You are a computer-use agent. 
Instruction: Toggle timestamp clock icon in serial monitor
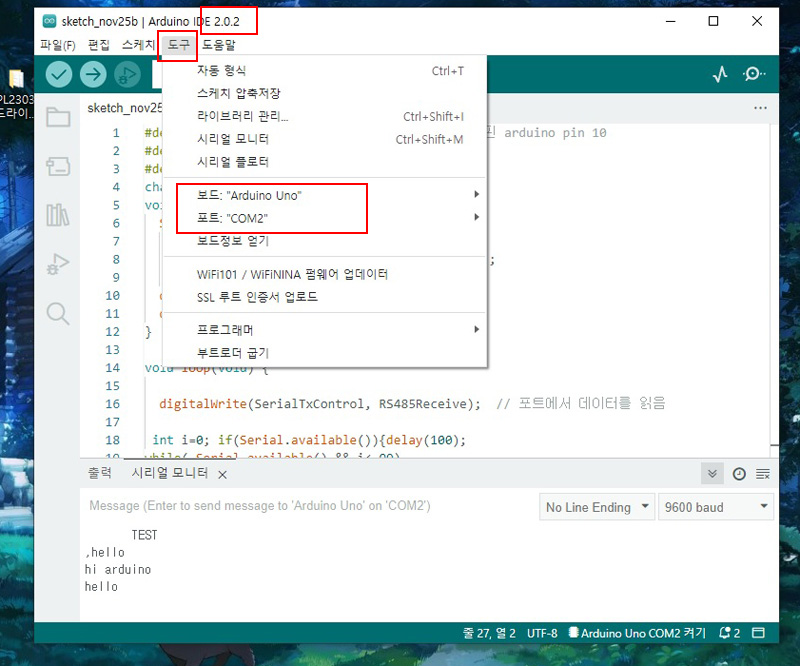pos(739,474)
